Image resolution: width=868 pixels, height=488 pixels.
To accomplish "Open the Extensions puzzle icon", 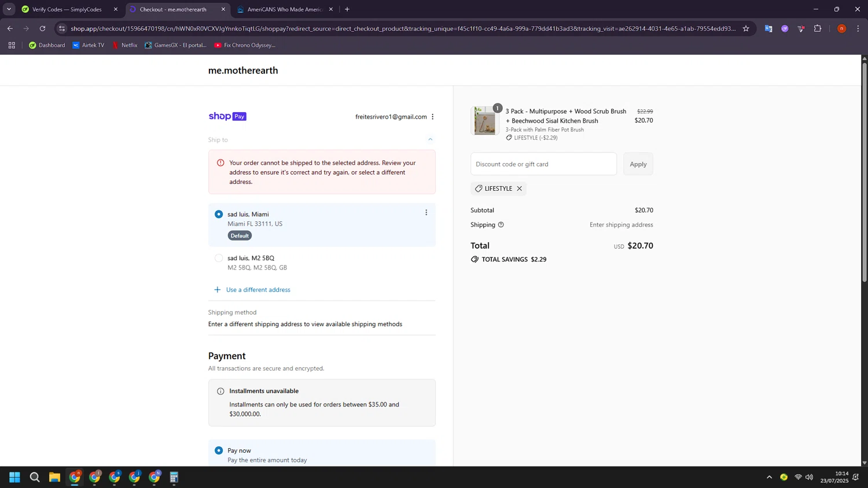I will 818,28.
